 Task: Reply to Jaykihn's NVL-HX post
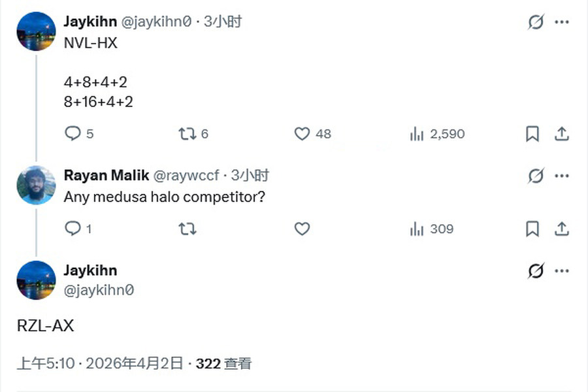(x=73, y=134)
